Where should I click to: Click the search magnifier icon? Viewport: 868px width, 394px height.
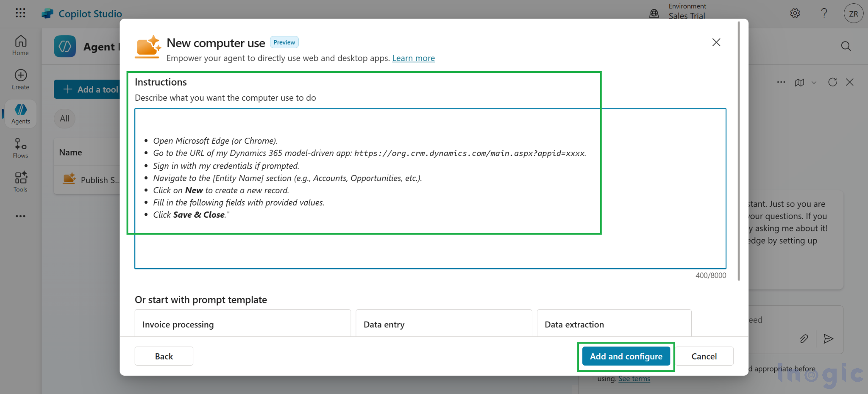point(846,46)
